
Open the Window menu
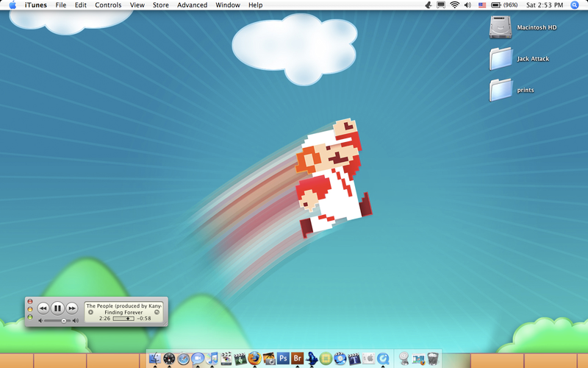(x=228, y=5)
